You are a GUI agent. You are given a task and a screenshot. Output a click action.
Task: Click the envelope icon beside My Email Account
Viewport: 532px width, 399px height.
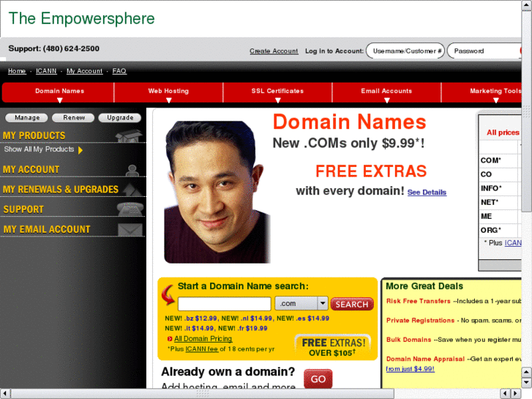pyautogui.click(x=130, y=230)
